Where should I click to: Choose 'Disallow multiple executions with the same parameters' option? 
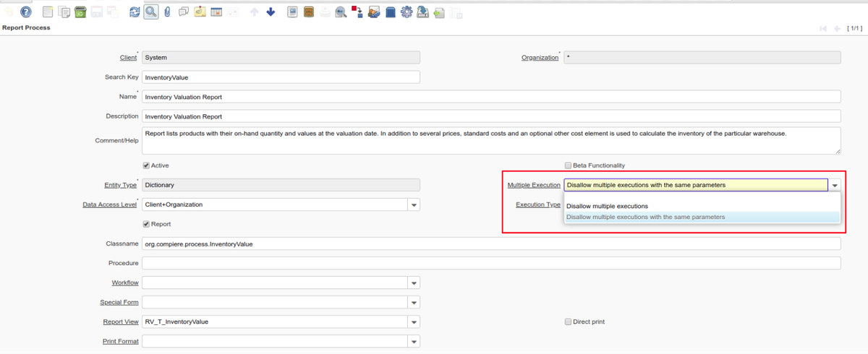point(645,217)
